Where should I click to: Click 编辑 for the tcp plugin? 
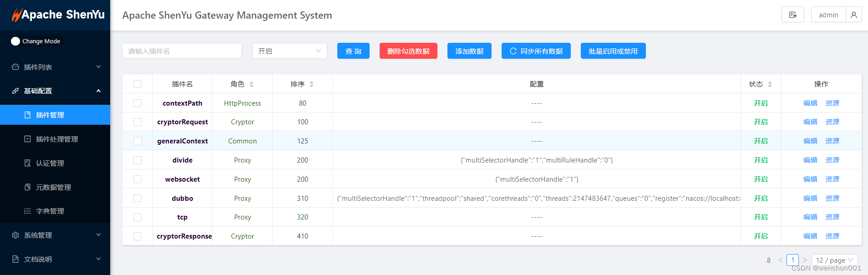click(810, 217)
